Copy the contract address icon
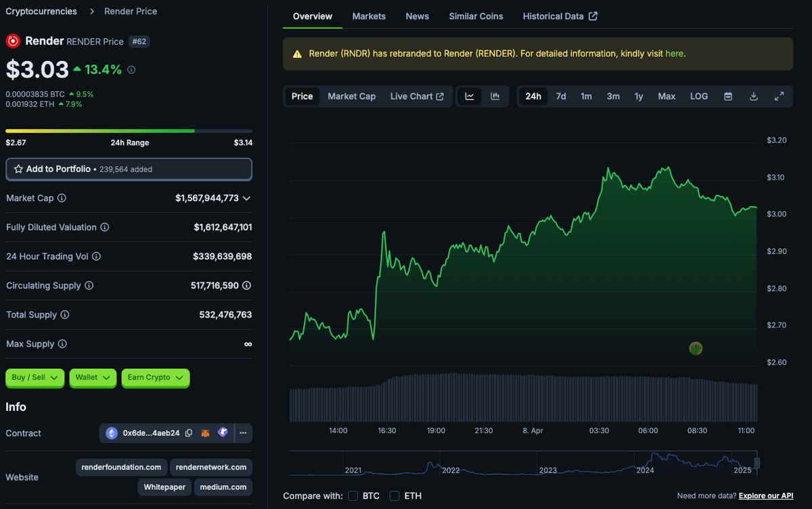The height and width of the screenshot is (509, 812). [189, 433]
